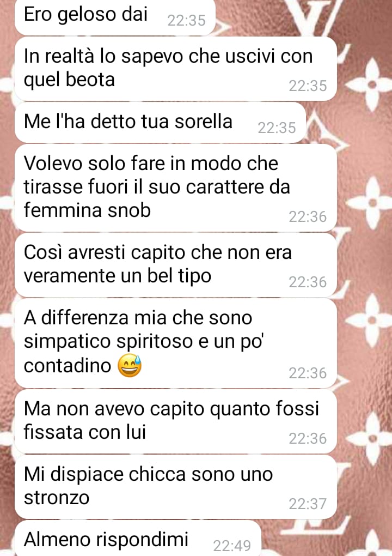Select the 'Ero geloso dai' message bubble
The width and height of the screenshot is (392, 556).
(115, 17)
